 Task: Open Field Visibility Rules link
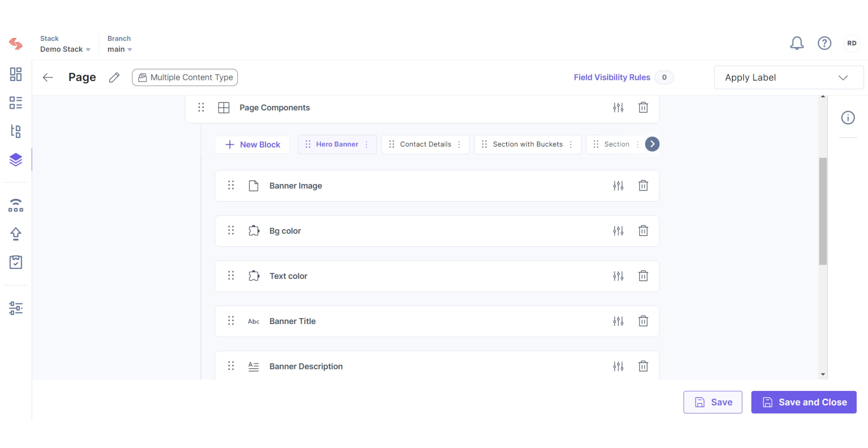coord(612,77)
